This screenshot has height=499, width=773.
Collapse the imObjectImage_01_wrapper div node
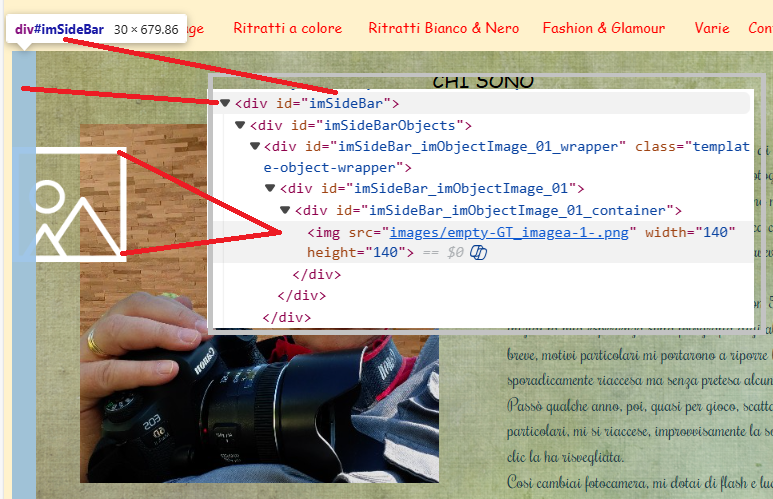pos(255,147)
